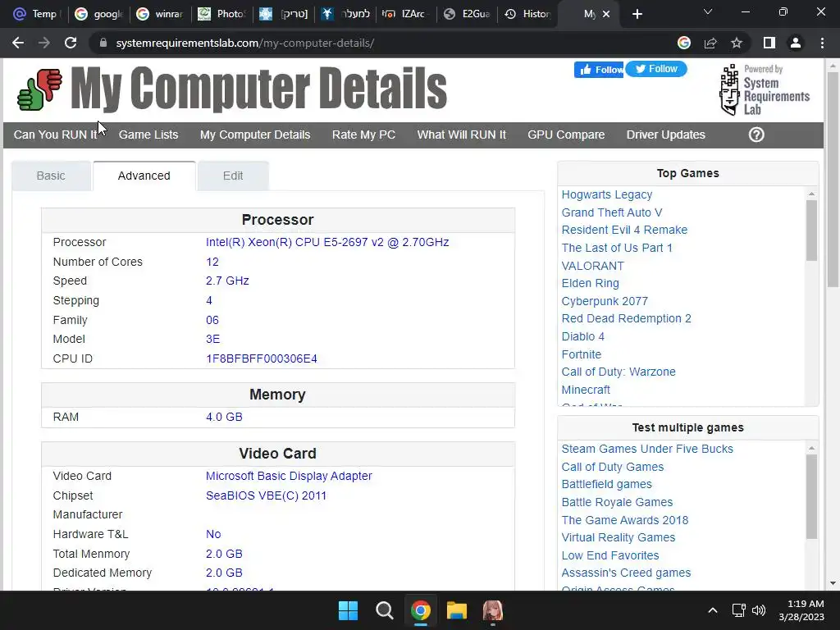Open My Computer Details nav item
This screenshot has height=630, width=840.
(x=255, y=135)
